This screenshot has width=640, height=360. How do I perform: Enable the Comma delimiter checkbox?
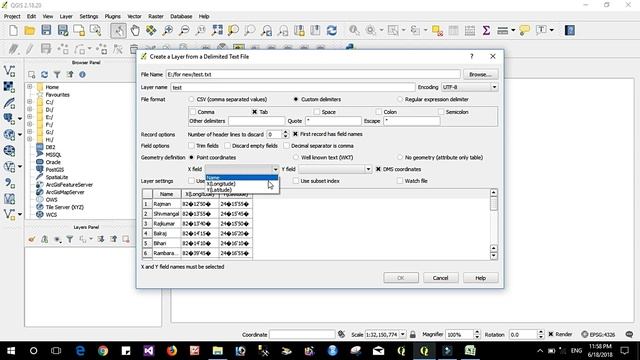(x=193, y=111)
